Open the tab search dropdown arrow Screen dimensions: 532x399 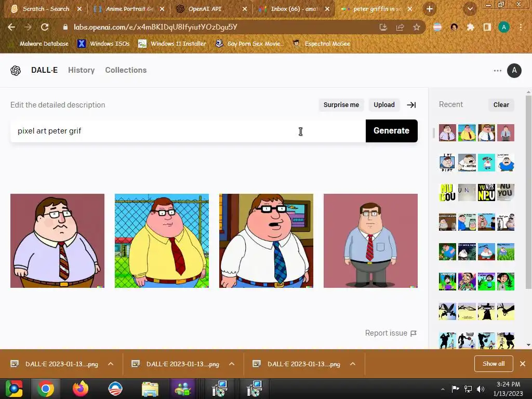[470, 9]
